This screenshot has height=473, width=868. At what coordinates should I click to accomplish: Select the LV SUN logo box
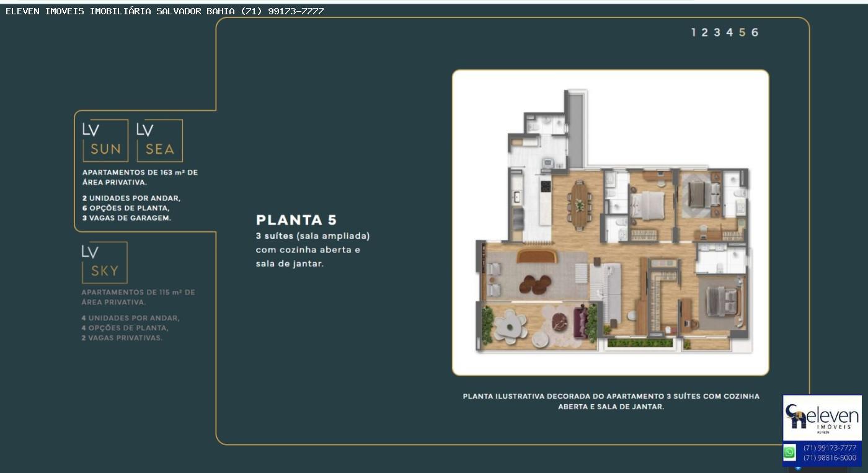point(105,141)
